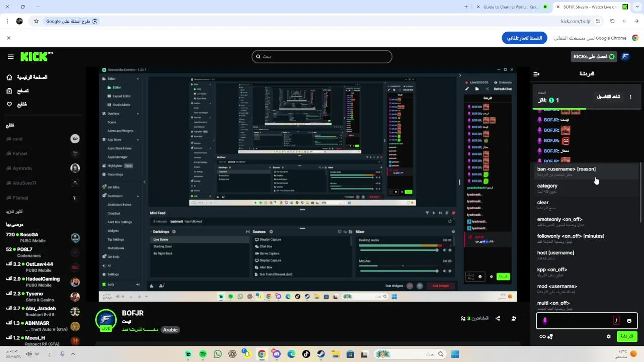Close the BOFJR Stream tab
644x362 pixels.
tap(557, 7)
